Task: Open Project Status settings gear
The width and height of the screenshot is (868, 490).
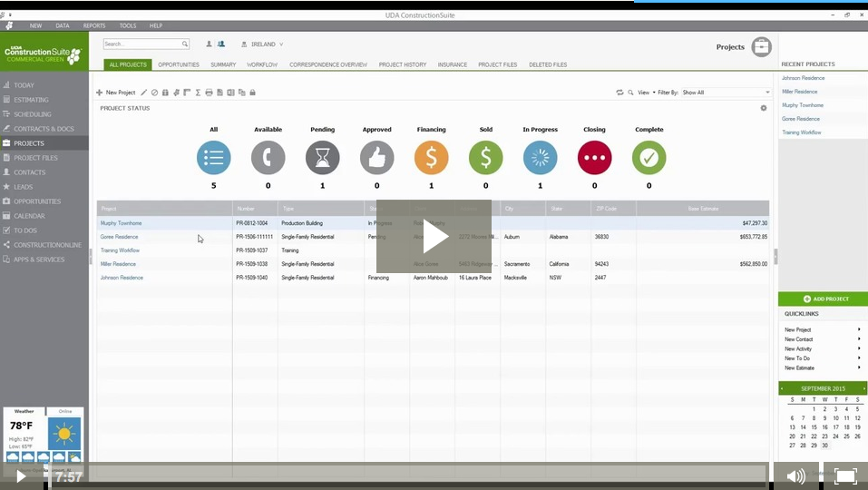Action: (x=764, y=108)
